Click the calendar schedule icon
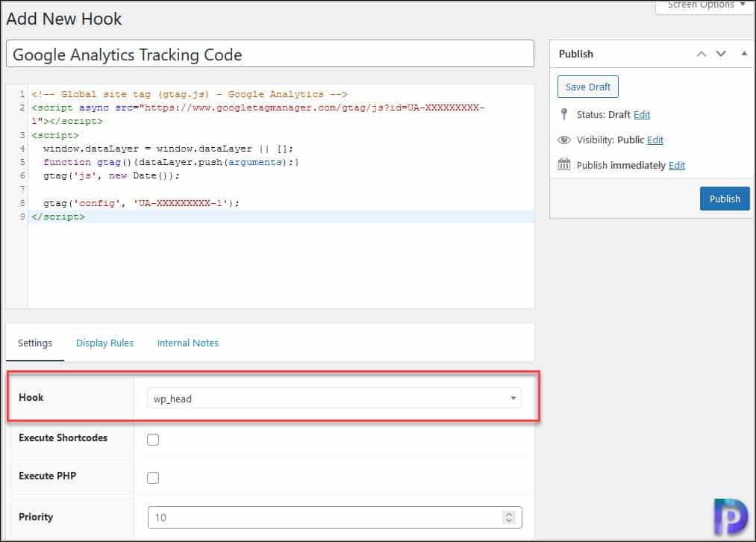This screenshot has width=756, height=542. [564, 164]
